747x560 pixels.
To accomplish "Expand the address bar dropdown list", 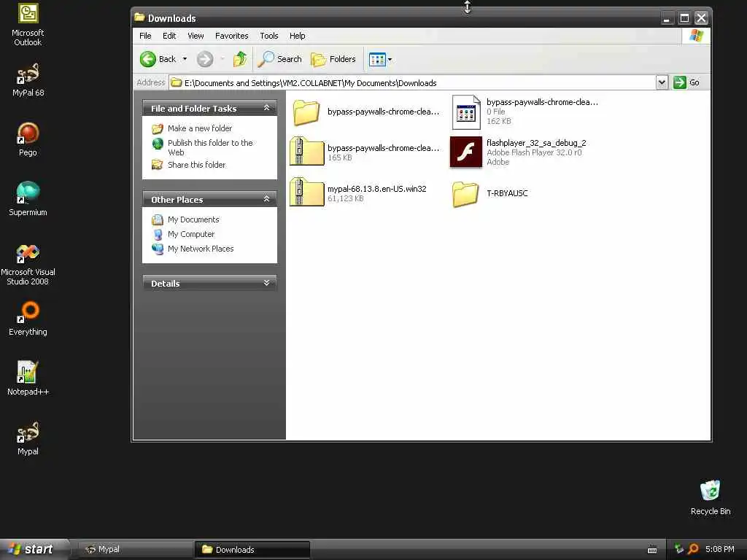I will click(662, 83).
